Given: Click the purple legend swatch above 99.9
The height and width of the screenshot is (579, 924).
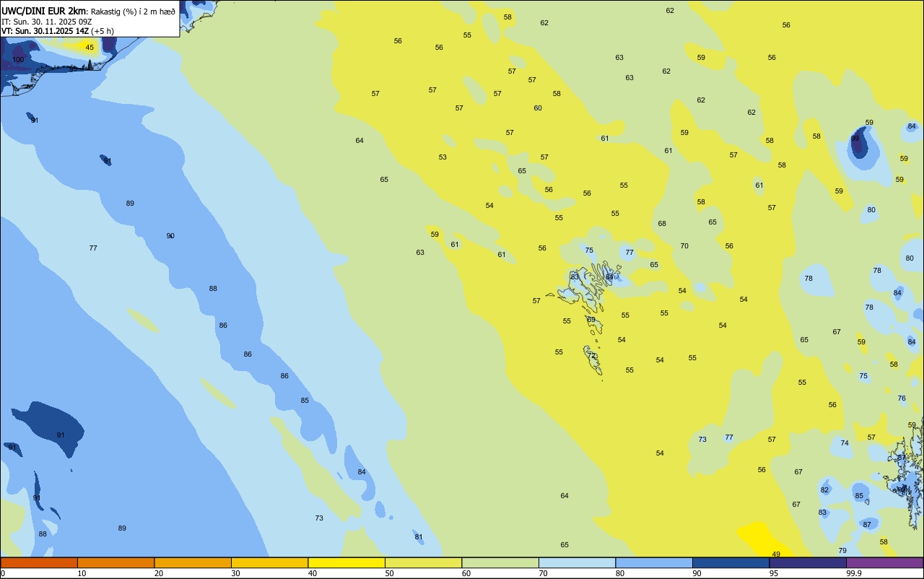Looking at the screenshot, I should click(884, 562).
